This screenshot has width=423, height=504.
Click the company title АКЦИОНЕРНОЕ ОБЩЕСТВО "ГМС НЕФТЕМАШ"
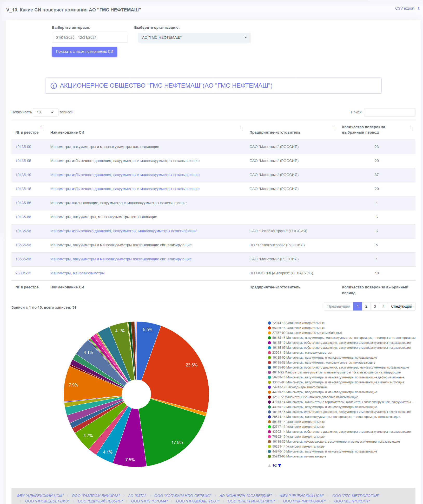point(166,86)
